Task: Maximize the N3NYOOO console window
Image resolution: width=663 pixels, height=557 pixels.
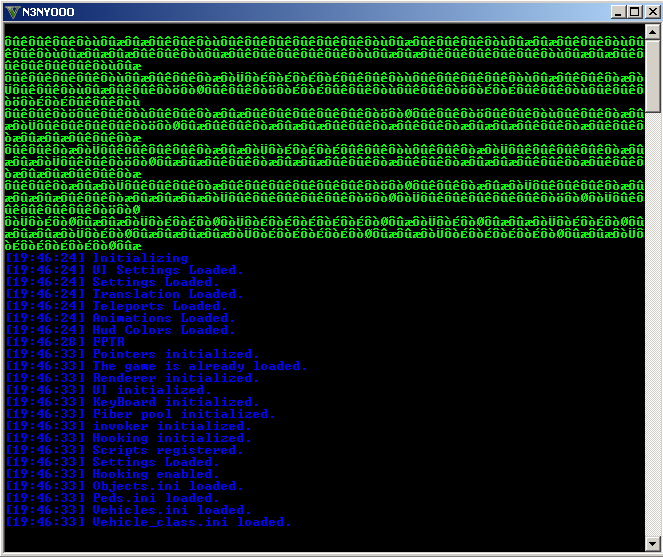Action: coord(634,12)
